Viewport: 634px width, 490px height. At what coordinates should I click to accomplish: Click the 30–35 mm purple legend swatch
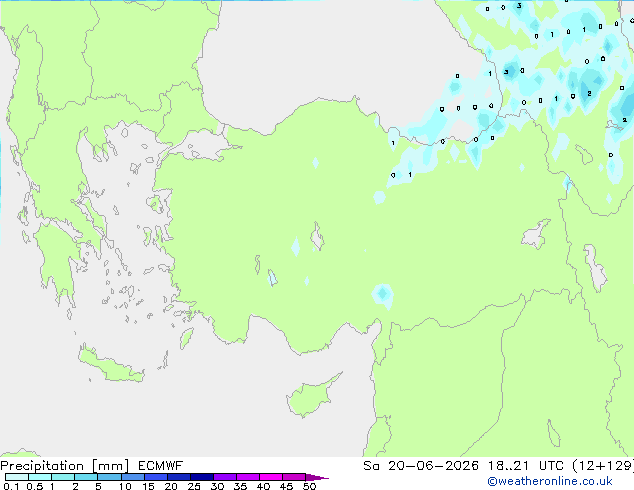(224, 477)
